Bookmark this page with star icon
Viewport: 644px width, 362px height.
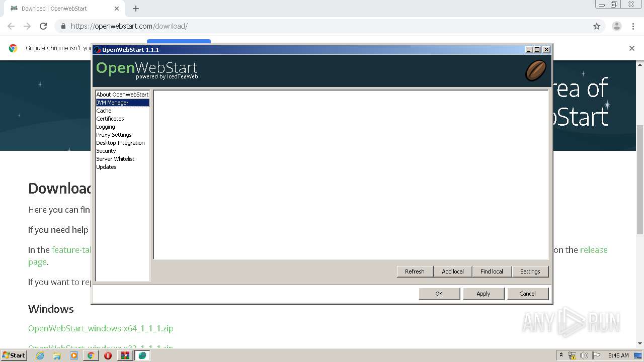coord(597,26)
